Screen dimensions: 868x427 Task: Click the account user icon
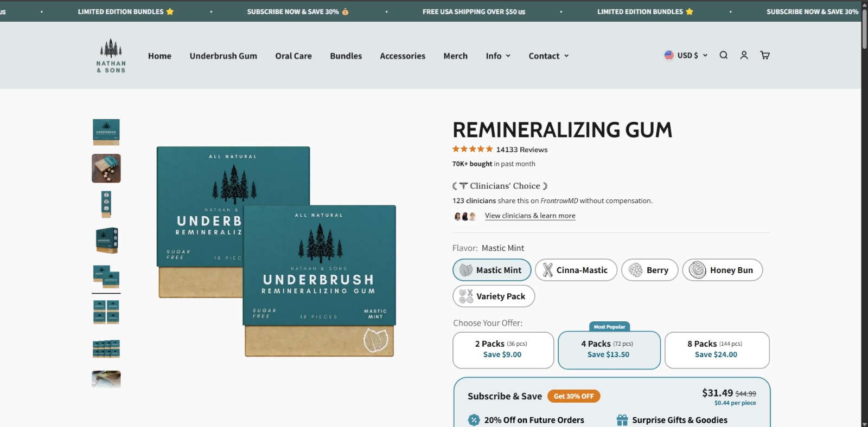[x=744, y=55]
